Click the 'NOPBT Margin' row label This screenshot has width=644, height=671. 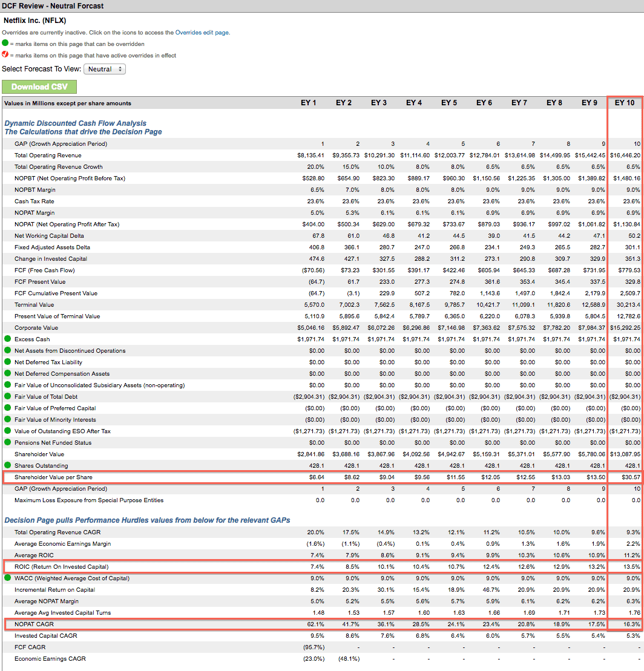pyautogui.click(x=35, y=189)
